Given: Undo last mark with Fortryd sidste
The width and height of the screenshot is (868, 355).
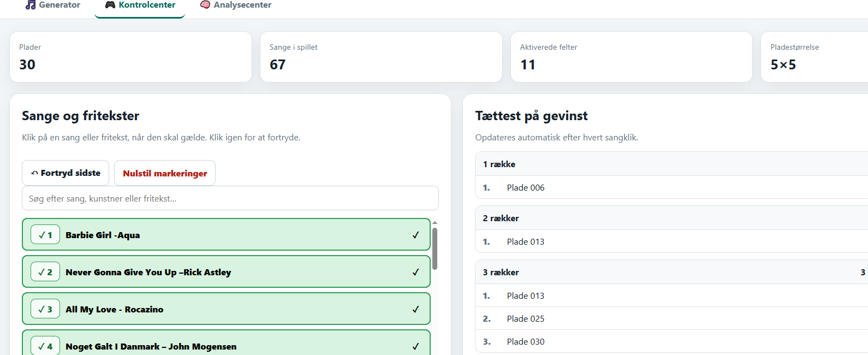Looking at the screenshot, I should click(x=66, y=173).
